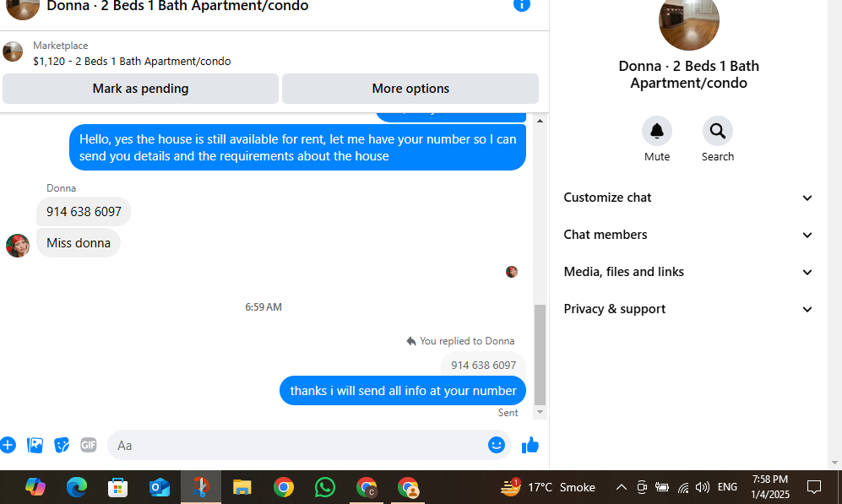Open the emoji picker smiley
Screen dimensions: 842x504
point(497,445)
